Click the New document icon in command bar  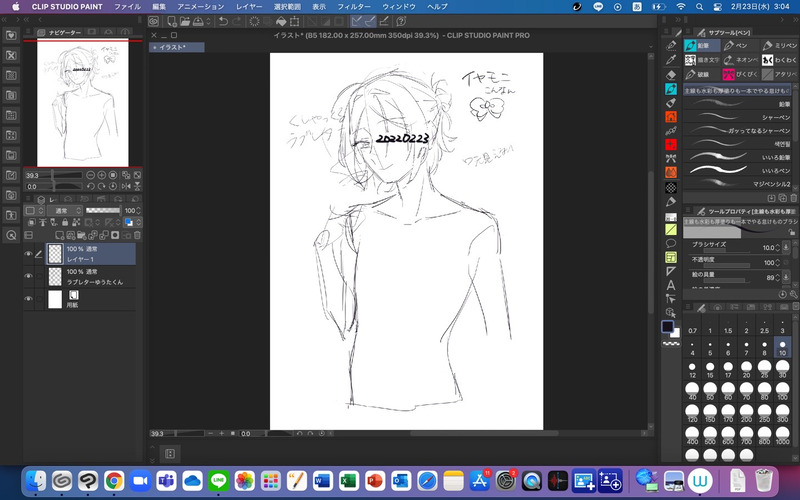pyautogui.click(x=172, y=21)
